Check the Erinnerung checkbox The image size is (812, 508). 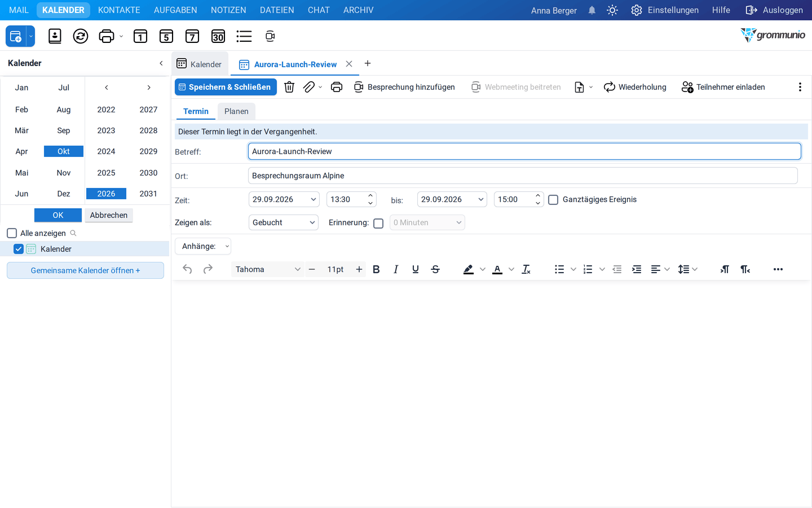point(378,223)
